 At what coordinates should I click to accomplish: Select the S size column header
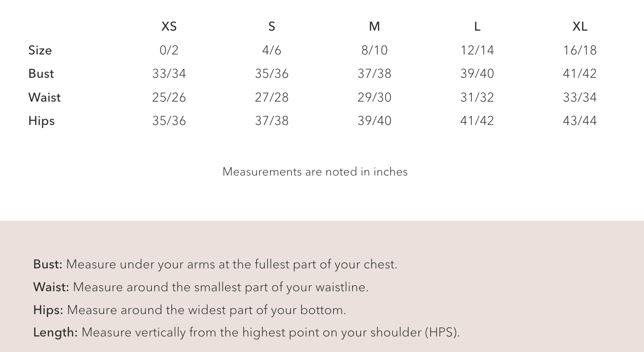tap(271, 26)
